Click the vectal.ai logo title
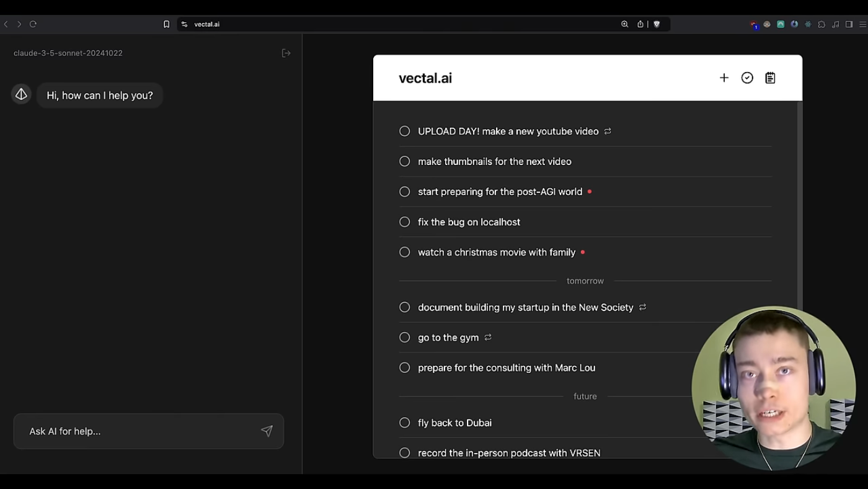Viewport: 868px width, 489px height. (425, 78)
